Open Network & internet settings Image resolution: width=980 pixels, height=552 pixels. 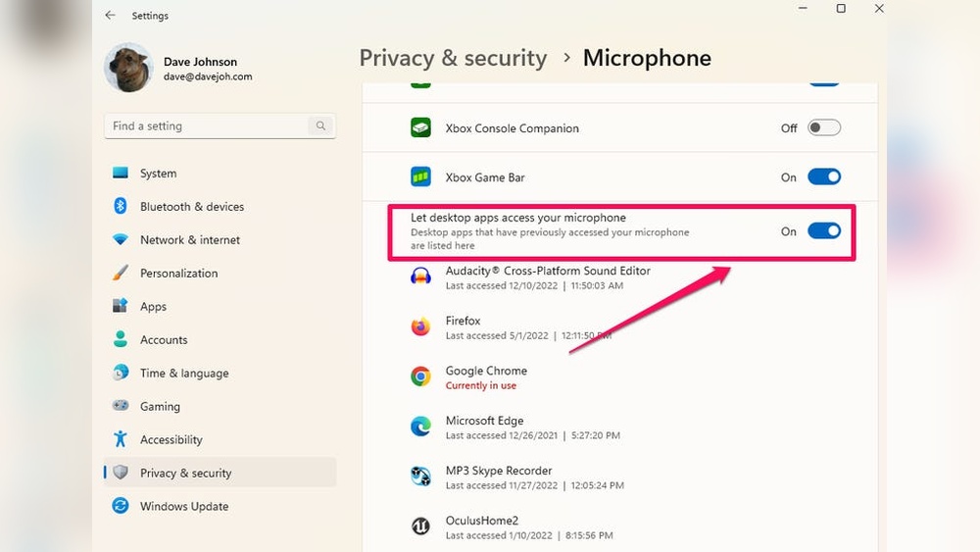(220, 239)
